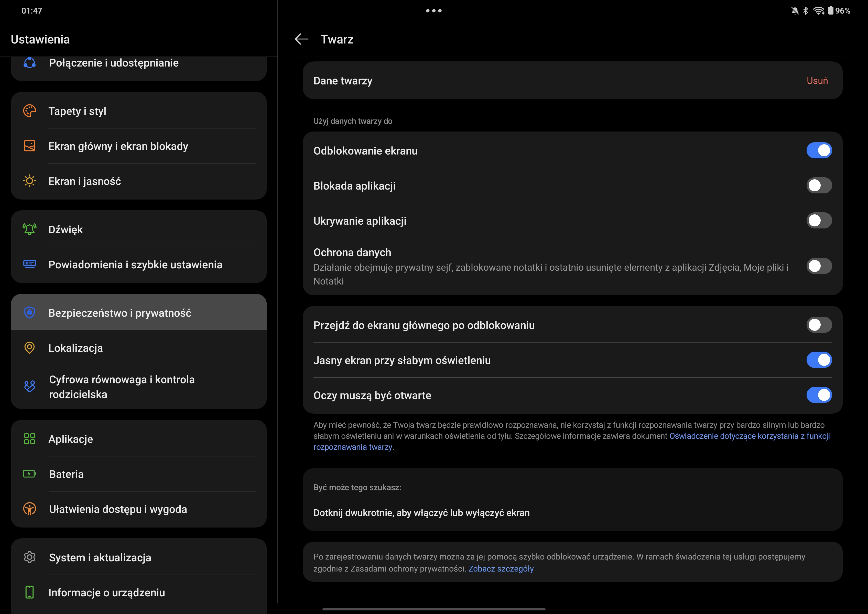The width and height of the screenshot is (868, 614).
Task: Open Cyfrowa równowaga i kontrola rodzicielska
Action: (x=139, y=387)
